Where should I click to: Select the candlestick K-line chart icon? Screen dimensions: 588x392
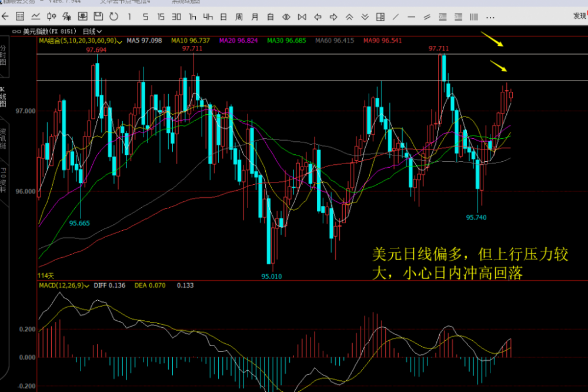(51, 16)
